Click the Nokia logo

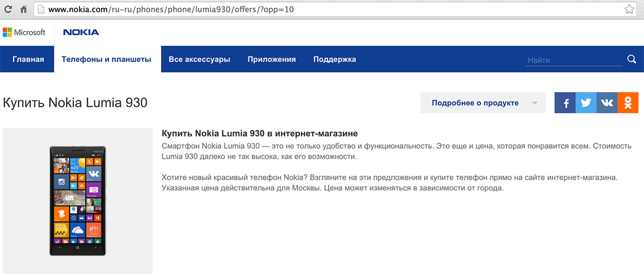81,32
